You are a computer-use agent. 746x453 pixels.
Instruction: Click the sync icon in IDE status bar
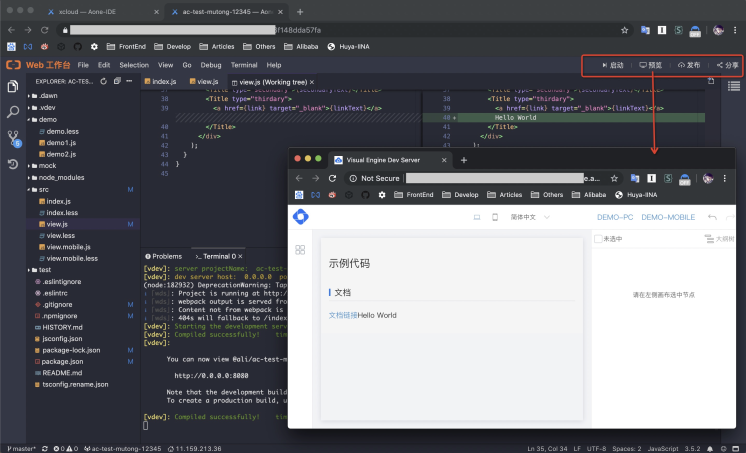[x=45, y=449]
